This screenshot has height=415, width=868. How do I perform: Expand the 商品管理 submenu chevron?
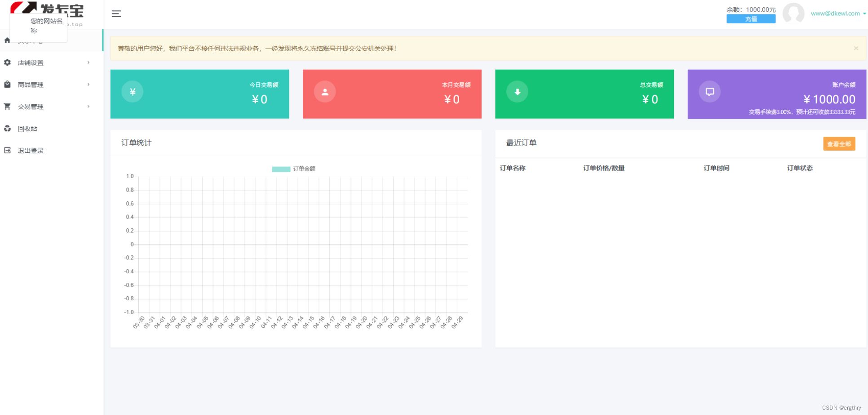coord(88,84)
